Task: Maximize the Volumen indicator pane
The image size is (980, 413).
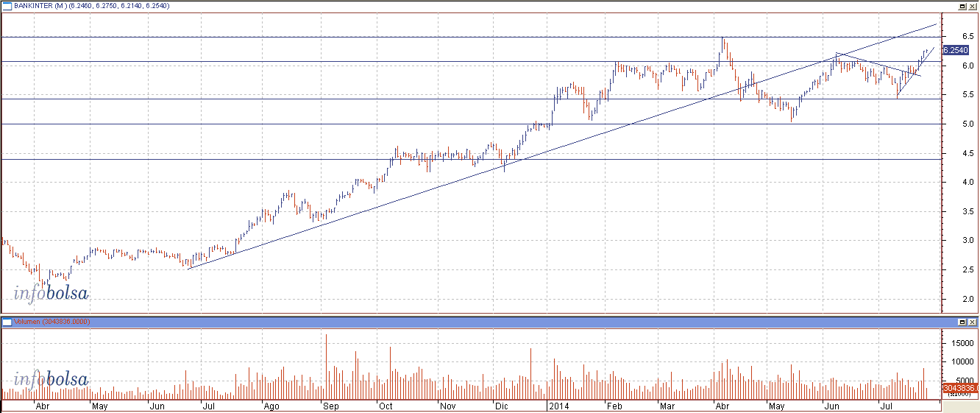Action: (x=962, y=322)
